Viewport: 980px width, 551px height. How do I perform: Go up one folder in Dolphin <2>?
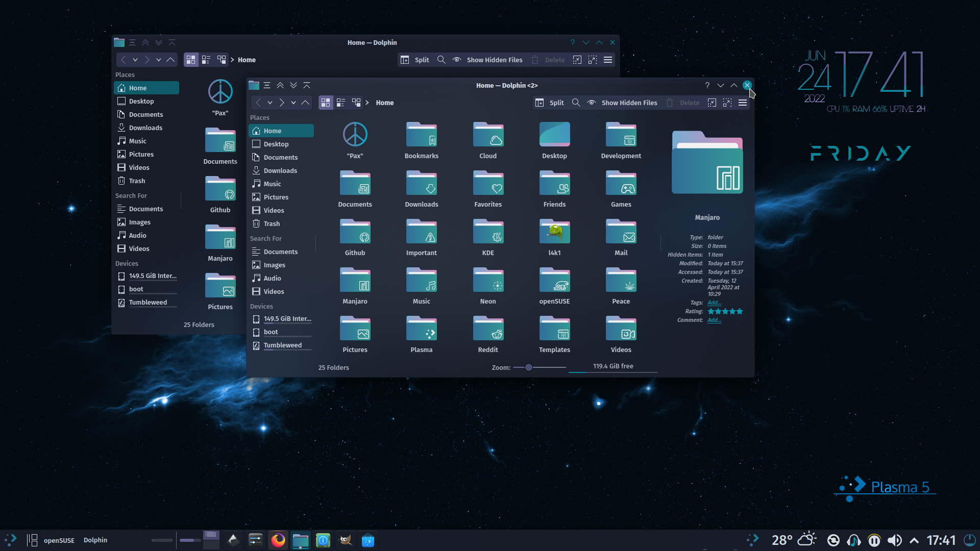305,103
